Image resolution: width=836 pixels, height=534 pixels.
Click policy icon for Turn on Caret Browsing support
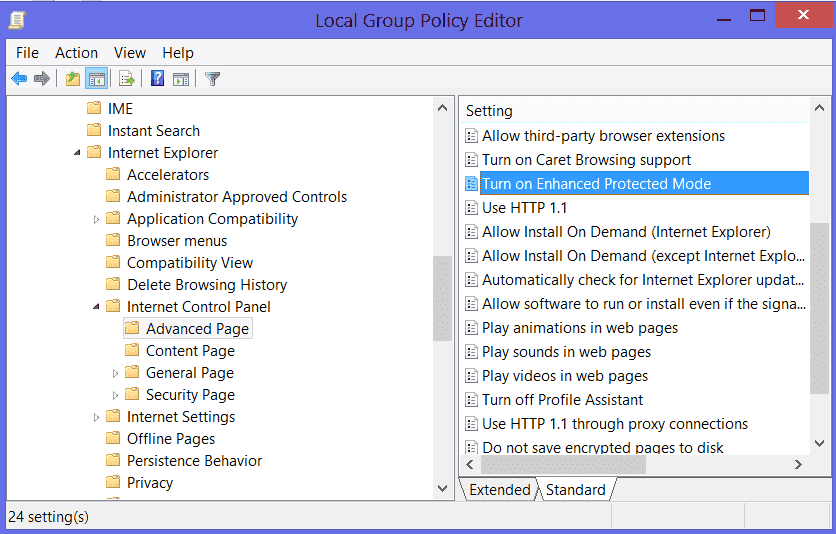click(x=471, y=160)
